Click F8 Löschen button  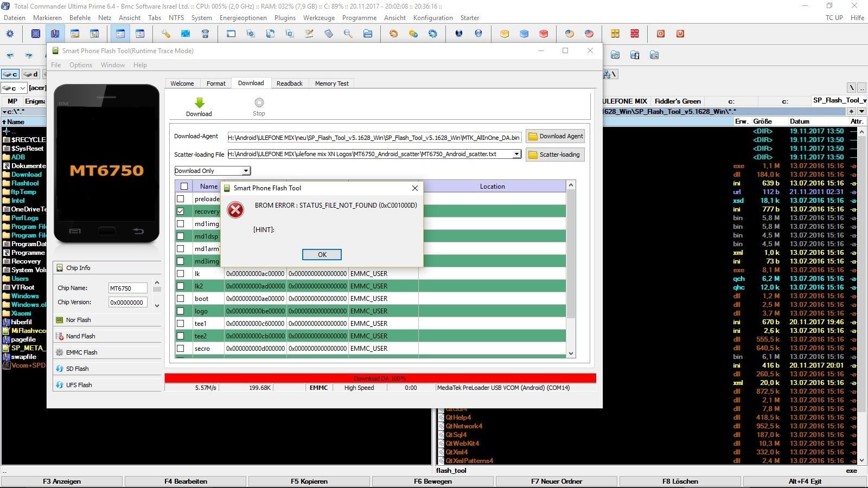pos(680,481)
